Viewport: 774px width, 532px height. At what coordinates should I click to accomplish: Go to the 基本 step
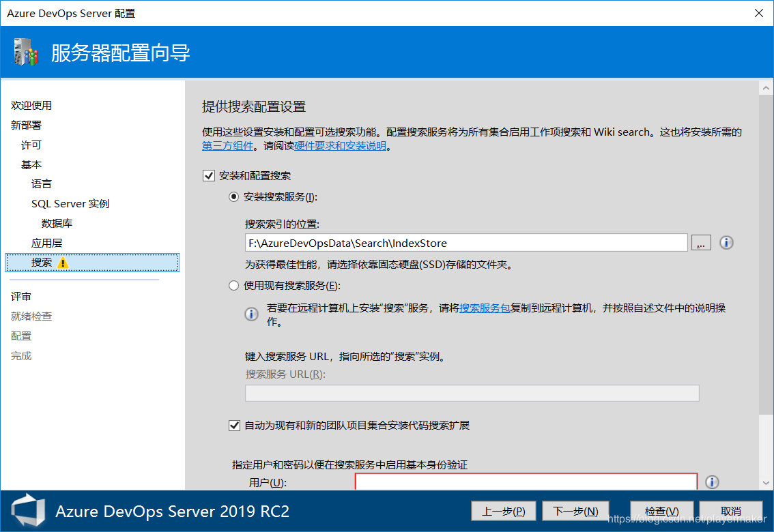click(31, 164)
